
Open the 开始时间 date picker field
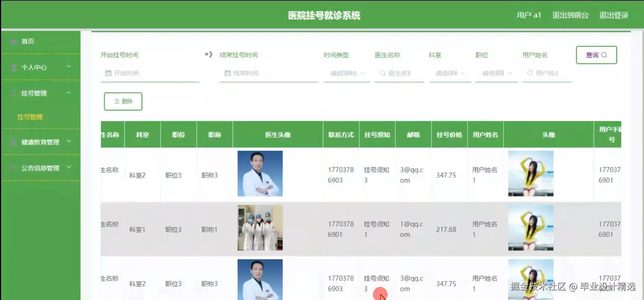150,73
